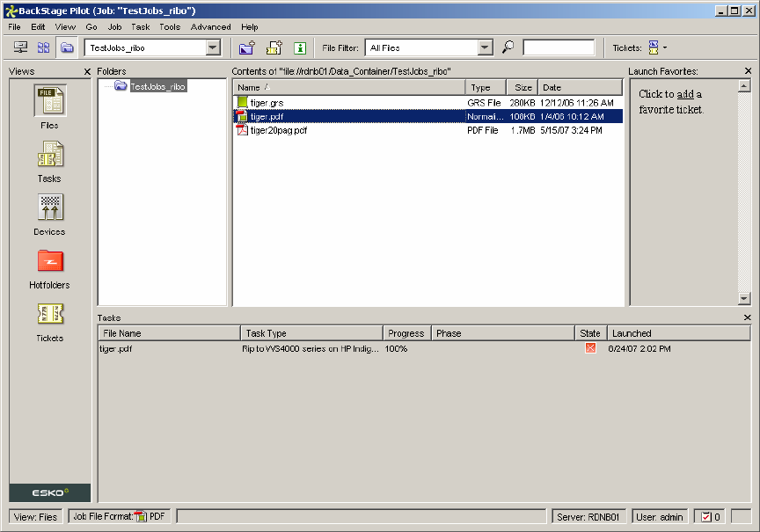Click the ESKO logo in sidebar
The width and height of the screenshot is (760, 532).
pos(50,492)
